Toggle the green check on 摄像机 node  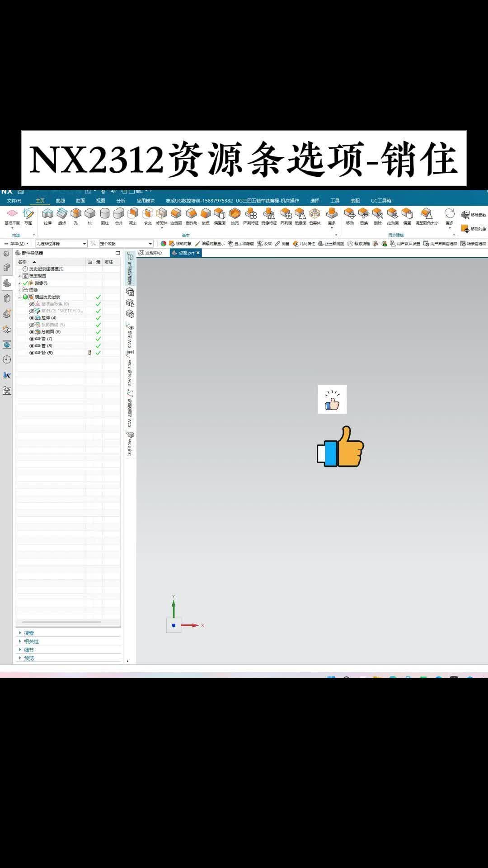25,283
